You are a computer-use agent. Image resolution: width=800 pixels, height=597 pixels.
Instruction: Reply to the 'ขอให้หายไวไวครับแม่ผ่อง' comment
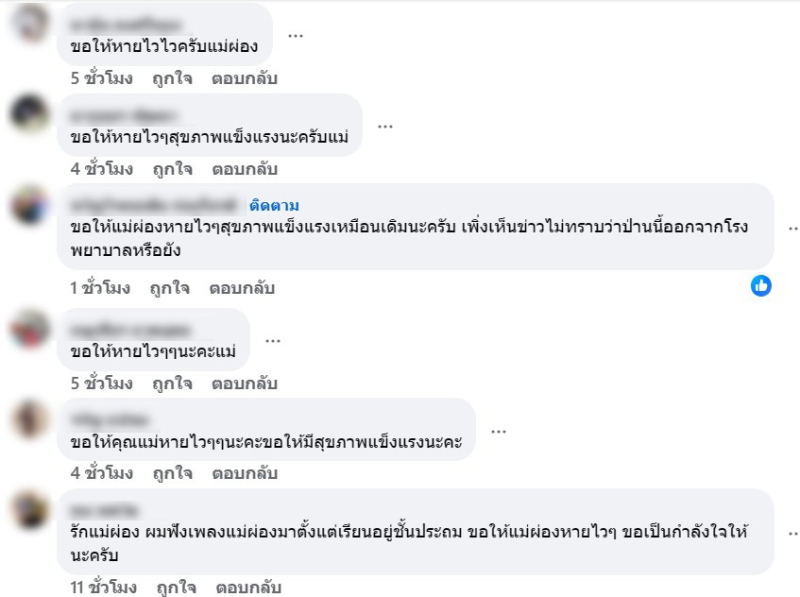pos(244,79)
